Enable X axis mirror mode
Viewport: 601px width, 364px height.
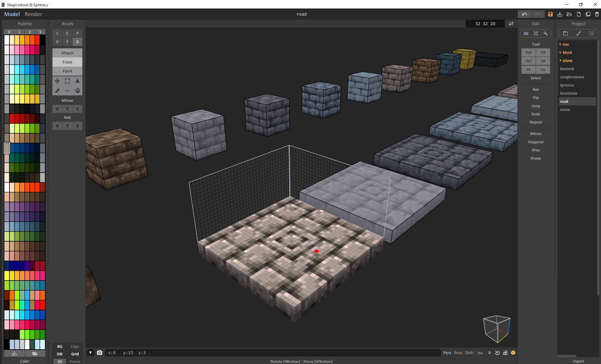tap(57, 109)
